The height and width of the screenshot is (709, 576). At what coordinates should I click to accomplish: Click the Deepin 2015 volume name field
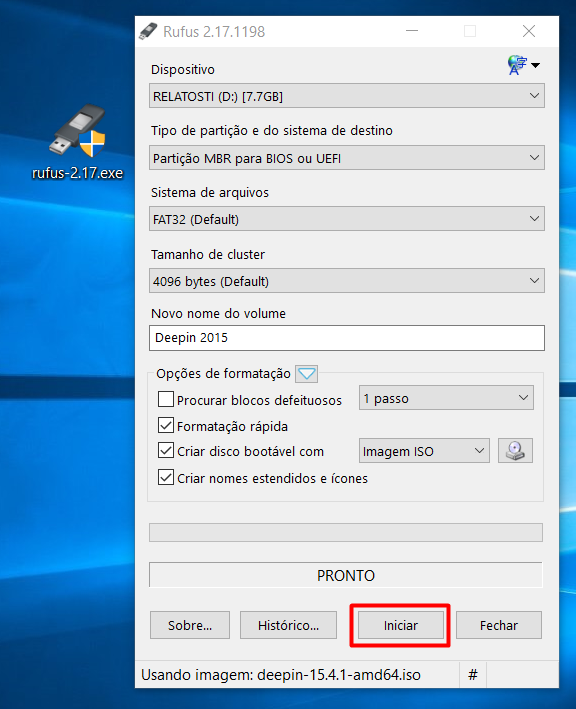[347, 338]
